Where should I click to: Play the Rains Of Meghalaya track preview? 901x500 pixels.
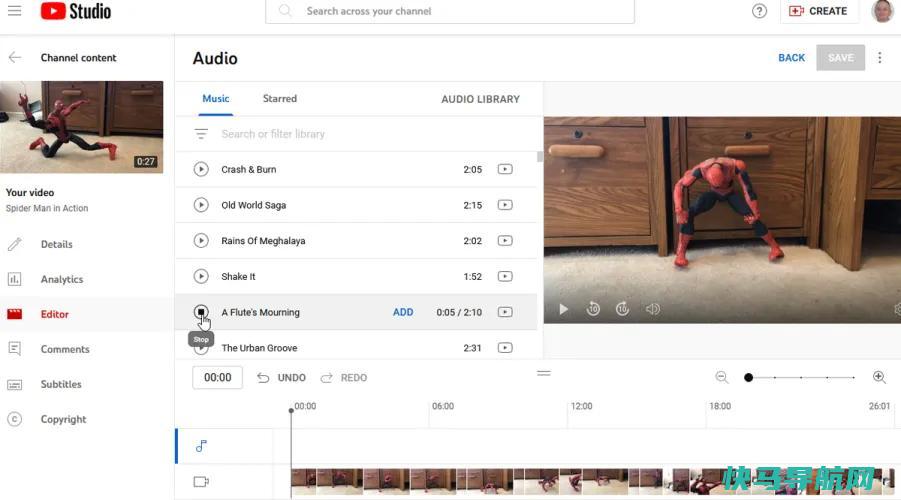tap(201, 240)
